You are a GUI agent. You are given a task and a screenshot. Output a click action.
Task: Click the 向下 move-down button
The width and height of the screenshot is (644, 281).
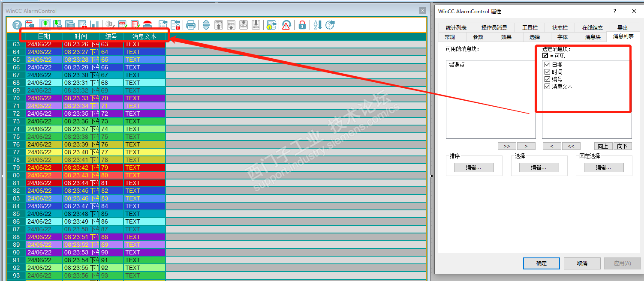(x=623, y=146)
